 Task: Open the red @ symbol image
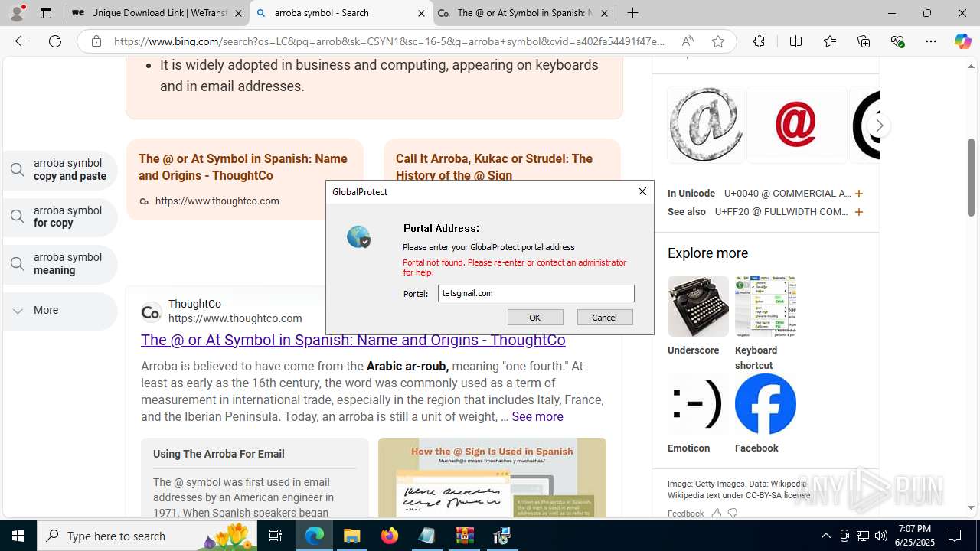pos(797,125)
